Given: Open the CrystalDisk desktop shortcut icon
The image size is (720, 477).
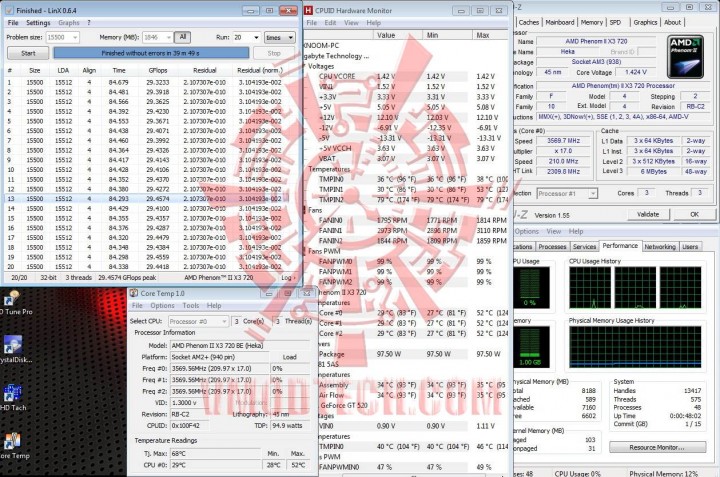Looking at the screenshot, I should [x=12, y=344].
